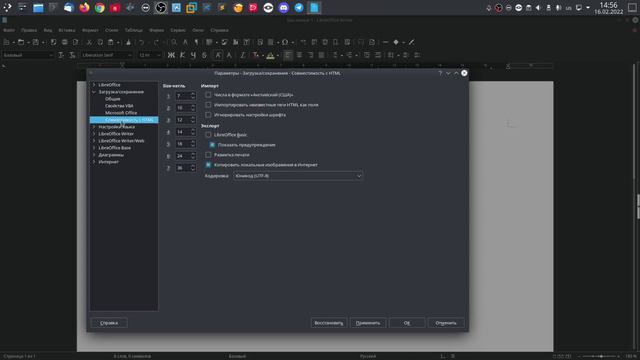
Task: Expand the LibreOffice tree node
Action: click(x=94, y=85)
